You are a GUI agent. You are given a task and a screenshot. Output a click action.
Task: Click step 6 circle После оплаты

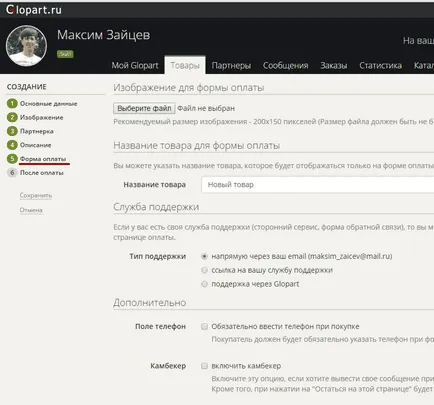point(12,173)
